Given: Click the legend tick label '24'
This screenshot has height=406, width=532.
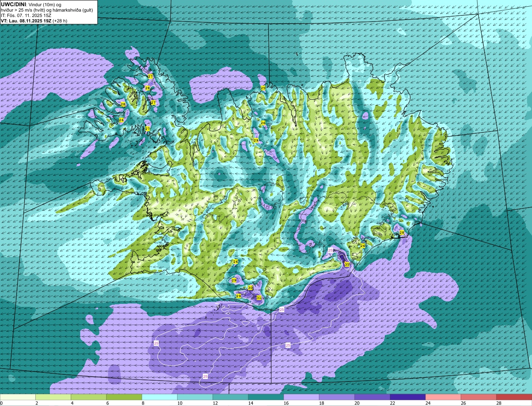Looking at the screenshot, I should (x=427, y=403).
